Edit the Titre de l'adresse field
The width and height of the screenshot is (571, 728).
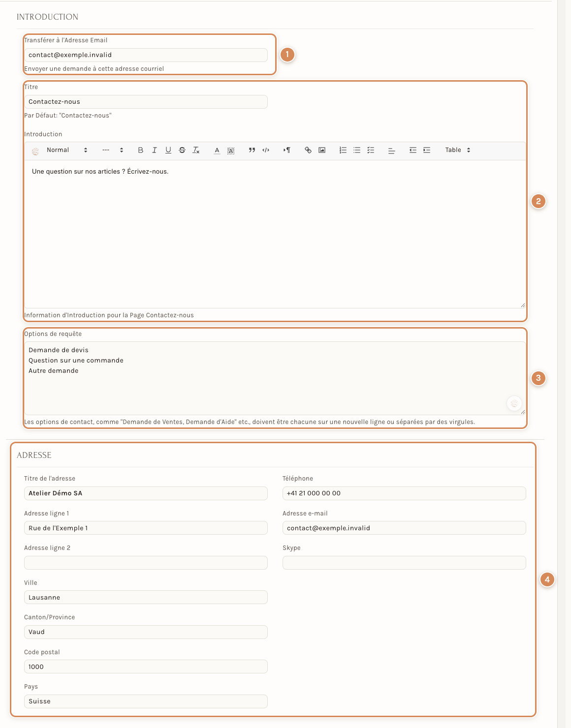pos(146,493)
